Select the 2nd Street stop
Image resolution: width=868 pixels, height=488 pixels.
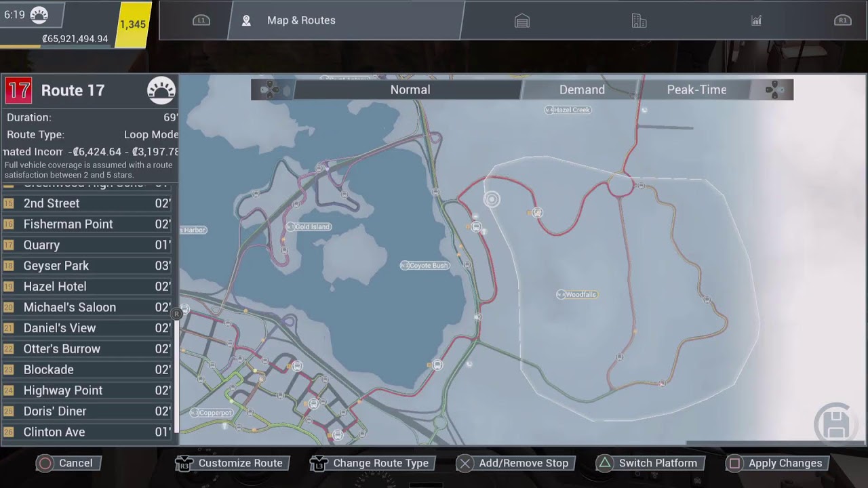(x=87, y=203)
